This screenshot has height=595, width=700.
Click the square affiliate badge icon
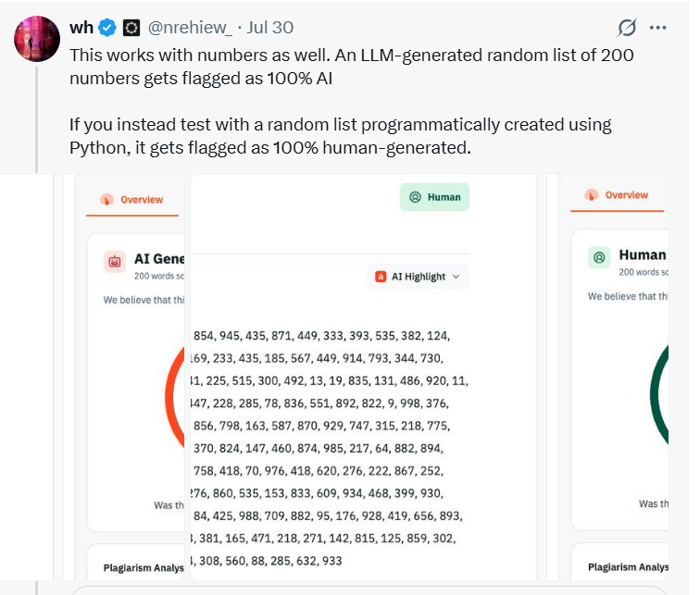[131, 28]
